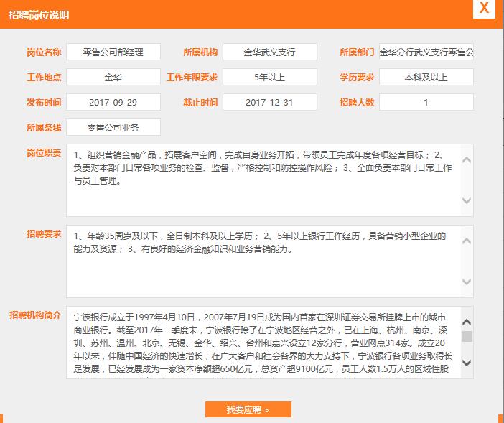504x423 pixels.
Task: Close the recruitment position dialog with X
Action: coord(485,9)
